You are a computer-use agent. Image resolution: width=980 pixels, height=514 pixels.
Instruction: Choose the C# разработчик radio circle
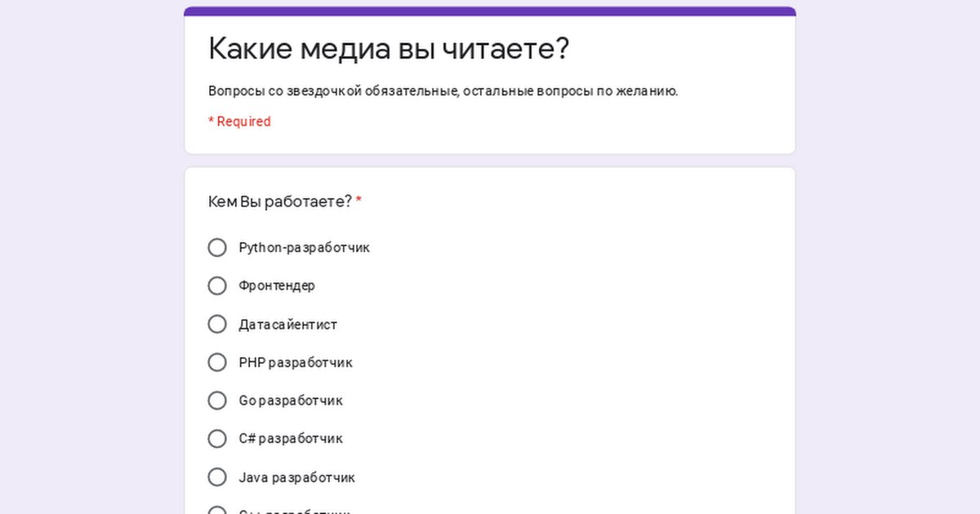tap(217, 439)
